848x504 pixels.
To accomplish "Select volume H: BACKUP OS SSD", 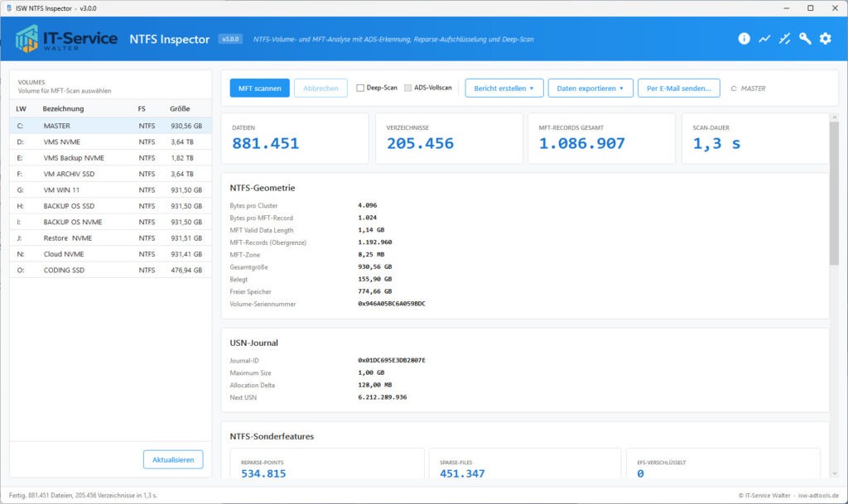I will point(110,206).
